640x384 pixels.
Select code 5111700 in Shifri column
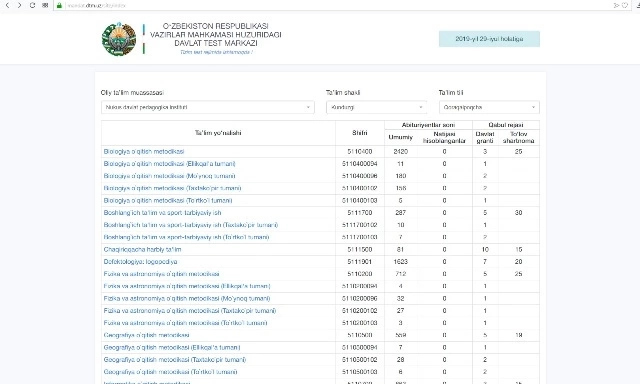coord(360,213)
